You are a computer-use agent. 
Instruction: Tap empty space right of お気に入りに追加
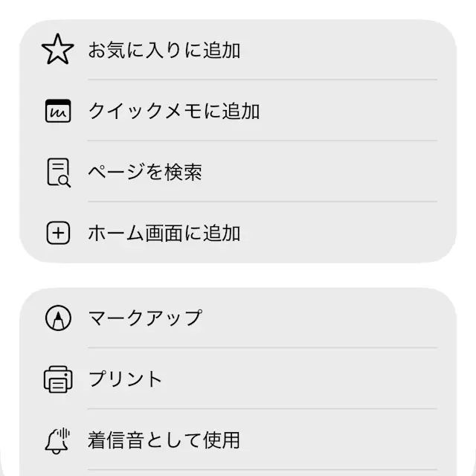tap(342, 51)
